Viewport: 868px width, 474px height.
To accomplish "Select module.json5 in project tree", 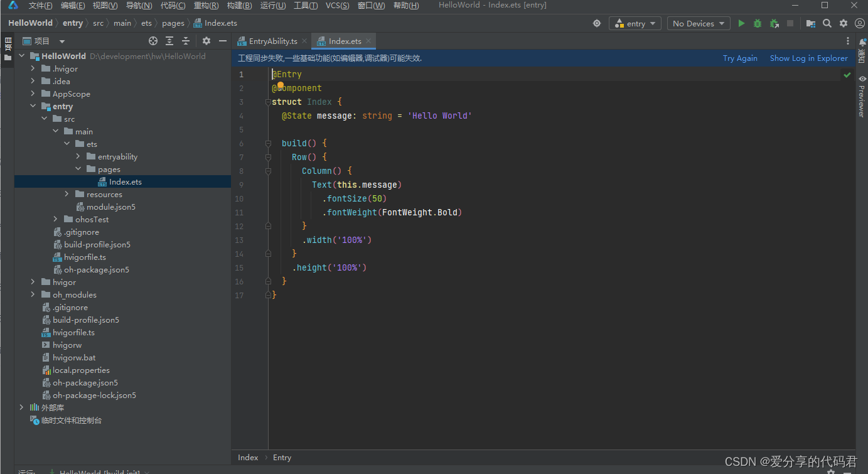I will pyautogui.click(x=111, y=207).
